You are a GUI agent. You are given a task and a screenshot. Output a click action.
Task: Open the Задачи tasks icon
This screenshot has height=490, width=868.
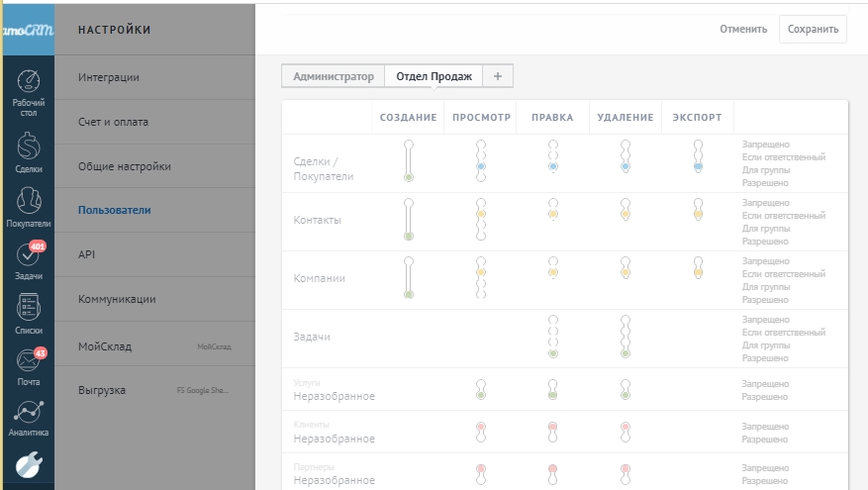28,255
